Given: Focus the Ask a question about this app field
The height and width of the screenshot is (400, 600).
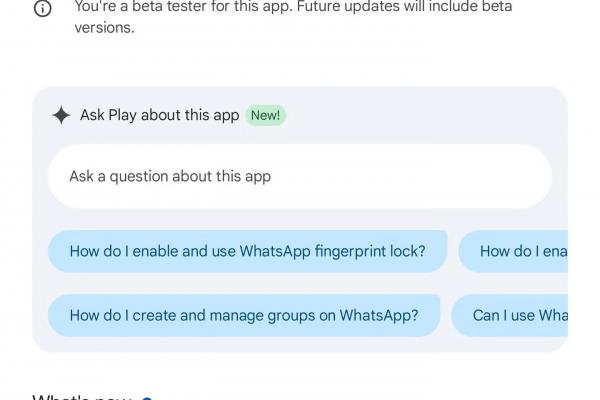Looking at the screenshot, I should [x=300, y=176].
